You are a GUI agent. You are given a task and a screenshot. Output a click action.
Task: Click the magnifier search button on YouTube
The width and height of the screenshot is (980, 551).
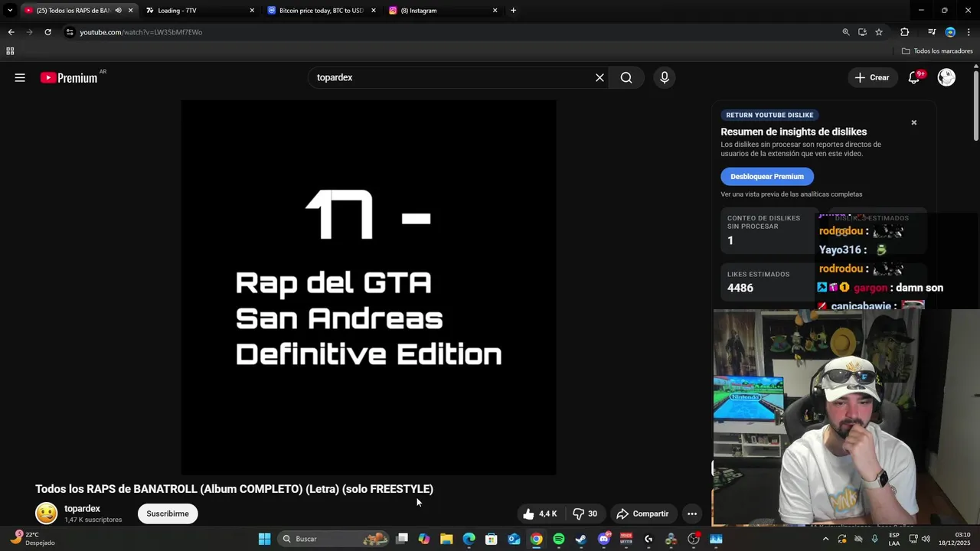tap(626, 77)
